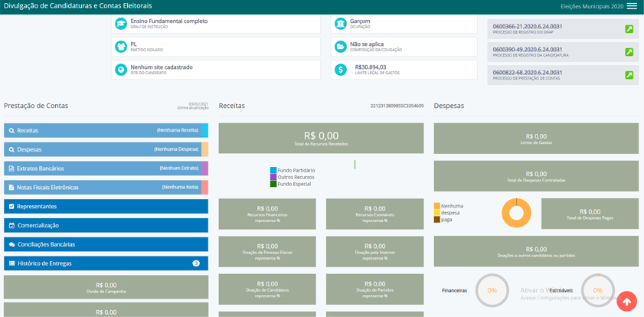Image resolution: width=644 pixels, height=317 pixels.
Task: Open candidacy registration process 0600390-49 link icon
Action: coord(629,52)
